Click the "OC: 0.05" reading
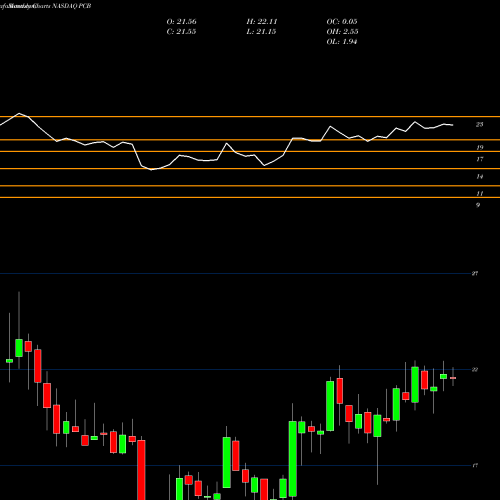This screenshot has height=500, width=500. tap(342, 22)
